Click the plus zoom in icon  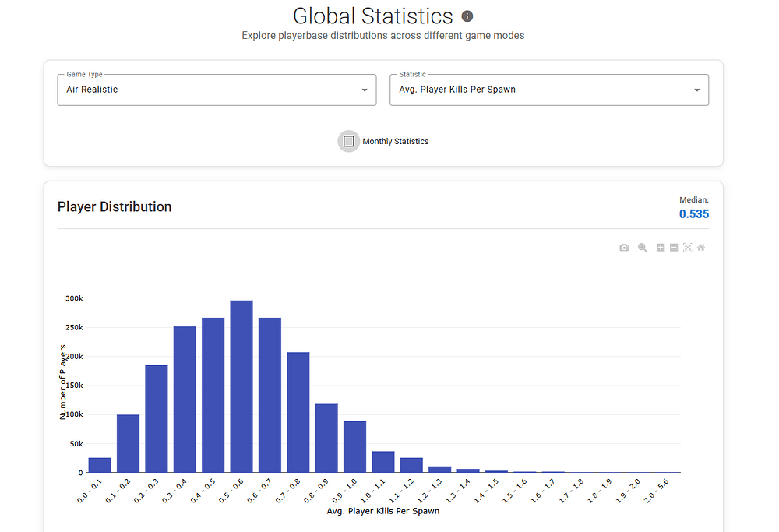[661, 248]
